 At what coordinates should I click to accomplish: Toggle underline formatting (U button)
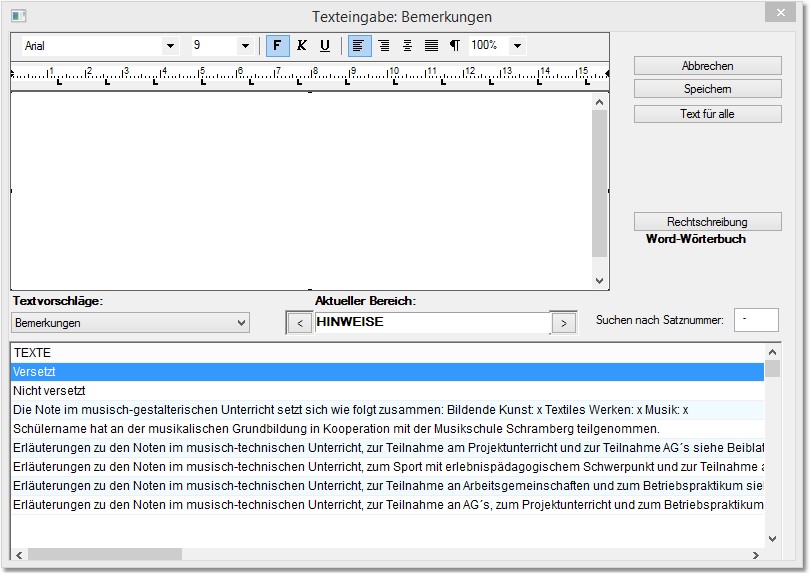[x=325, y=46]
